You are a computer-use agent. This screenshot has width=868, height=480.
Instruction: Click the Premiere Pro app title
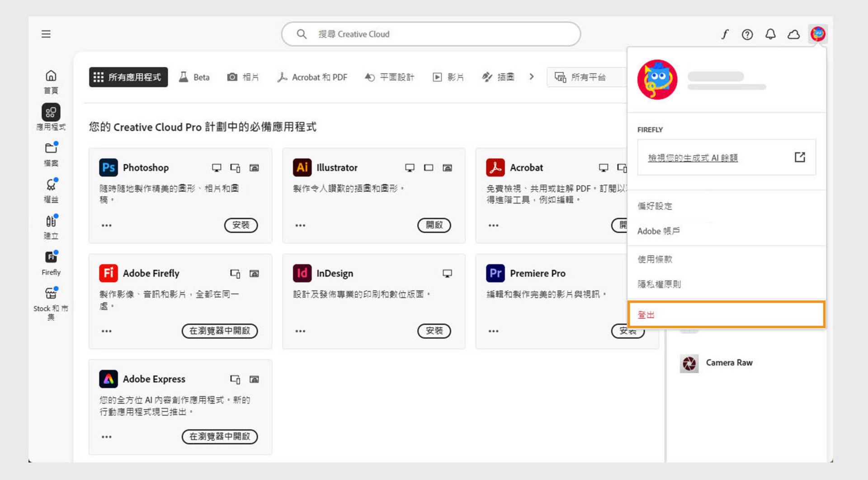(538, 274)
